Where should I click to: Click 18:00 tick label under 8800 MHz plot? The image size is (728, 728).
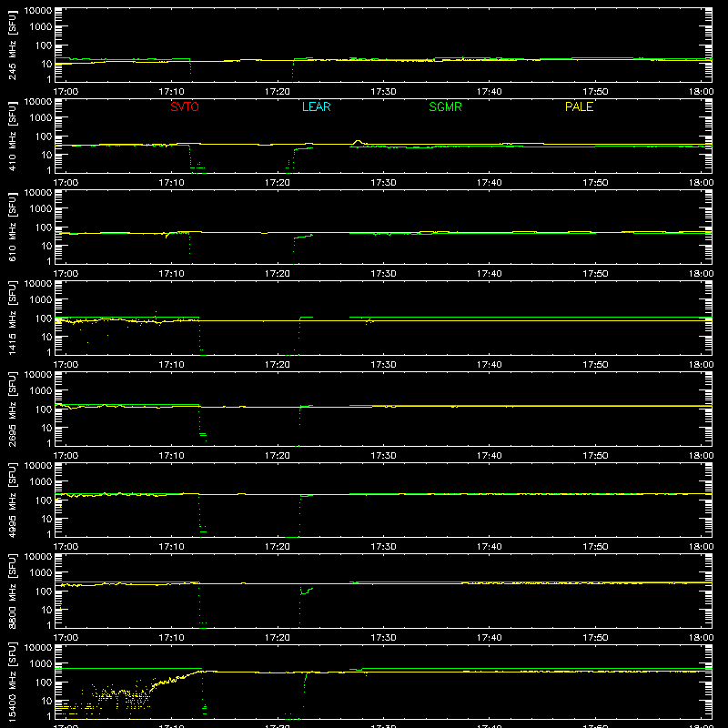[701, 638]
